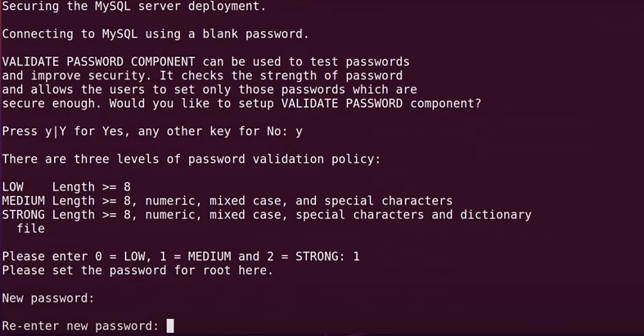
Task: Click "Please set the password for root here."
Action: tap(137, 270)
